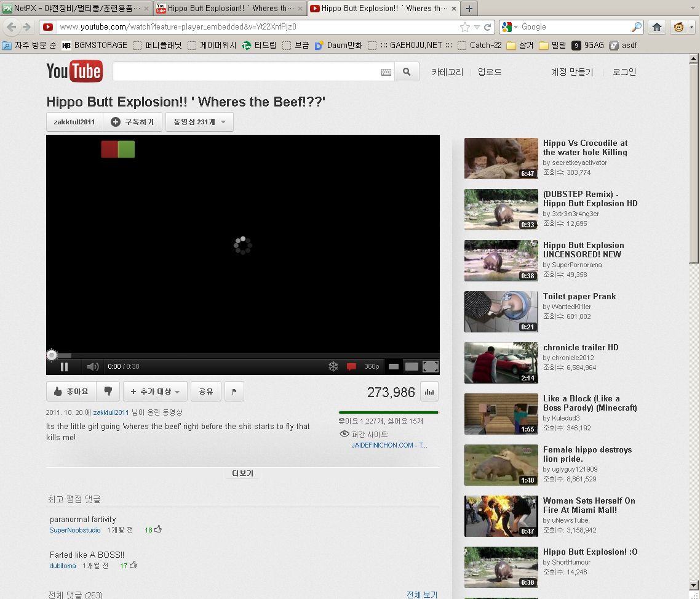Viewport: 700px width, 599px height.
Task: Go back to the previous page
Action: (x=12, y=27)
